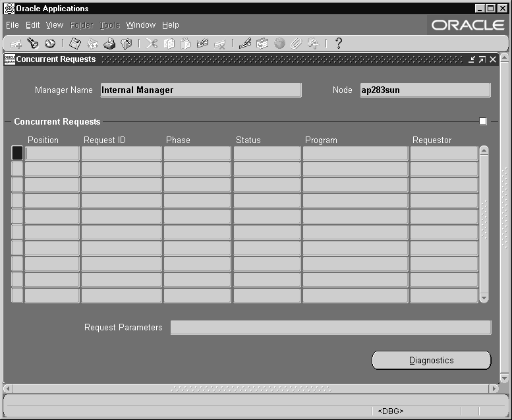This screenshot has width=512, height=420.
Task: Click the form window vertical scroll down arrow
Action: pyautogui.click(x=504, y=378)
